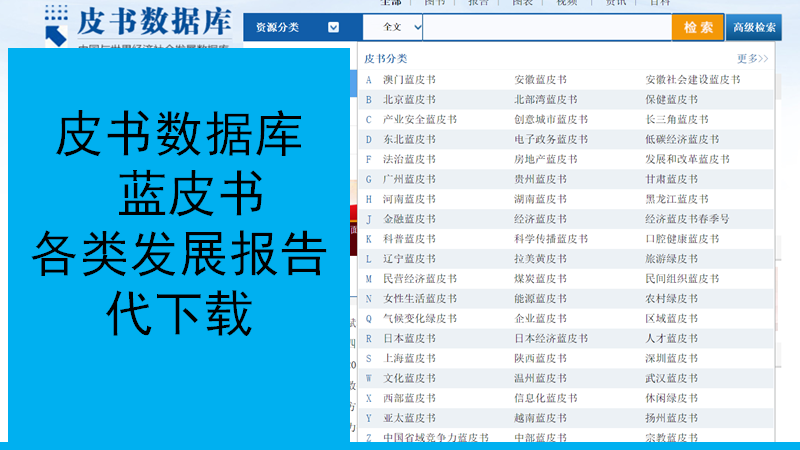Open 经济蓝皮书 in the middle column
Viewport: 800px width, 450px height.
[x=540, y=219]
